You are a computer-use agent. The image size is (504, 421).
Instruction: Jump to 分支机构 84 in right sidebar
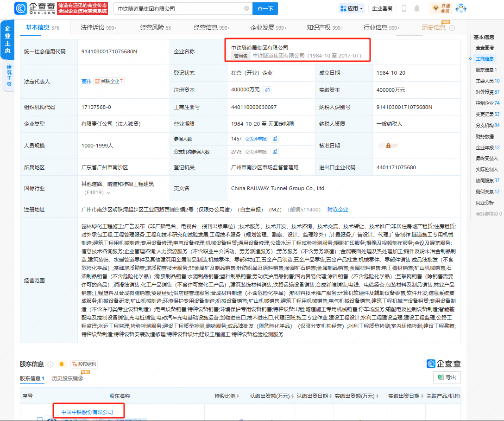click(488, 126)
